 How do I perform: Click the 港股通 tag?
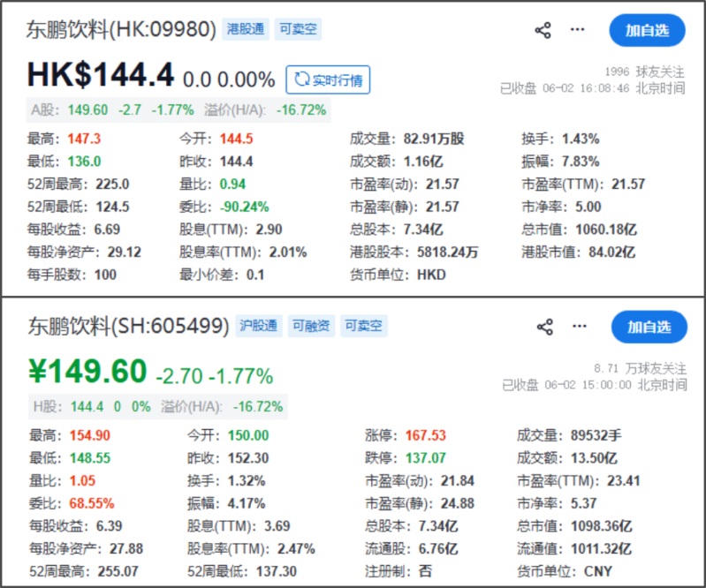(246, 29)
